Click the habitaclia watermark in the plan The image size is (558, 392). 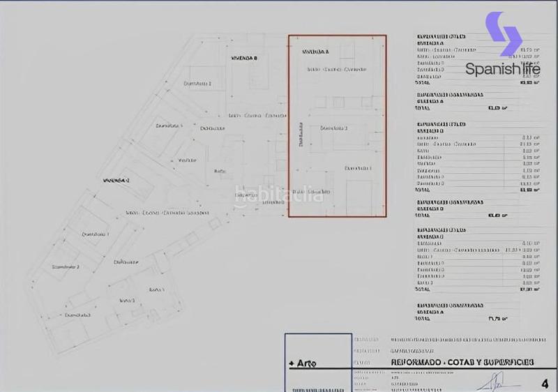279,195
